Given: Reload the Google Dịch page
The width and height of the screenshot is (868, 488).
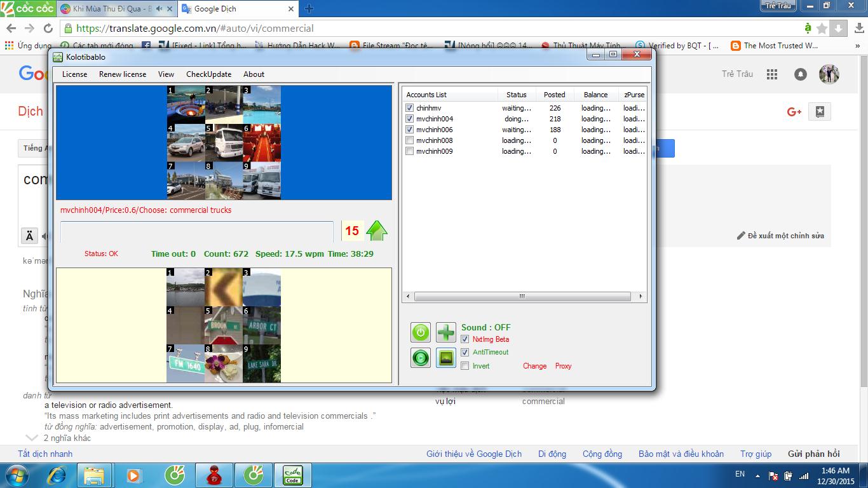Looking at the screenshot, I should click(x=48, y=28).
